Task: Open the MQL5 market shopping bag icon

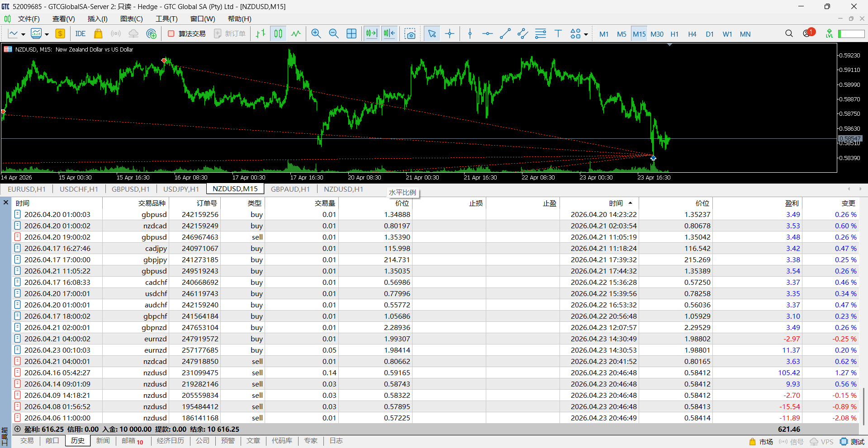Action: [98, 34]
